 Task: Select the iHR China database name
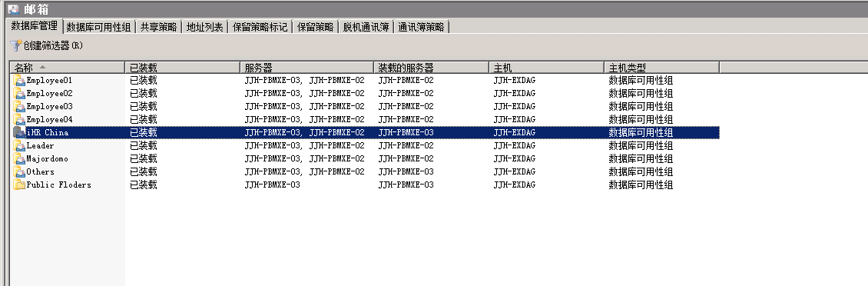pos(48,132)
